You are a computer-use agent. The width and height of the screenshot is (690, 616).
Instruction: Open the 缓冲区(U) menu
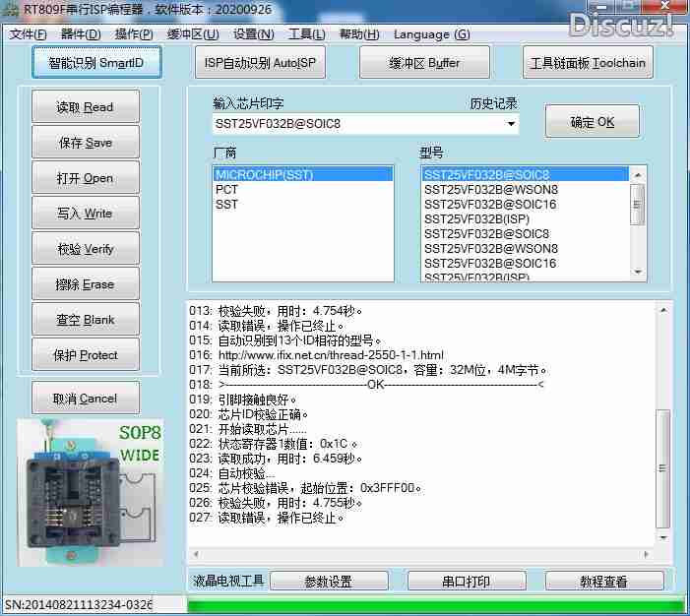[193, 34]
